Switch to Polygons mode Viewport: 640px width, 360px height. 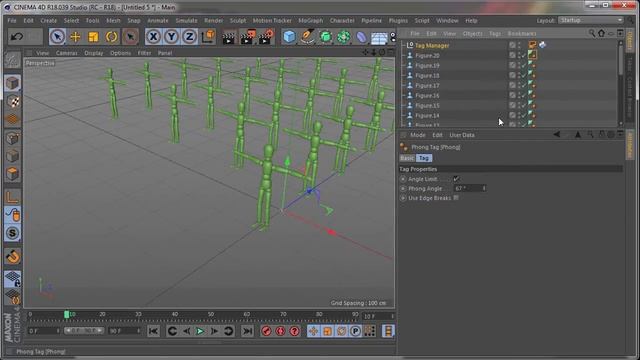point(12,173)
